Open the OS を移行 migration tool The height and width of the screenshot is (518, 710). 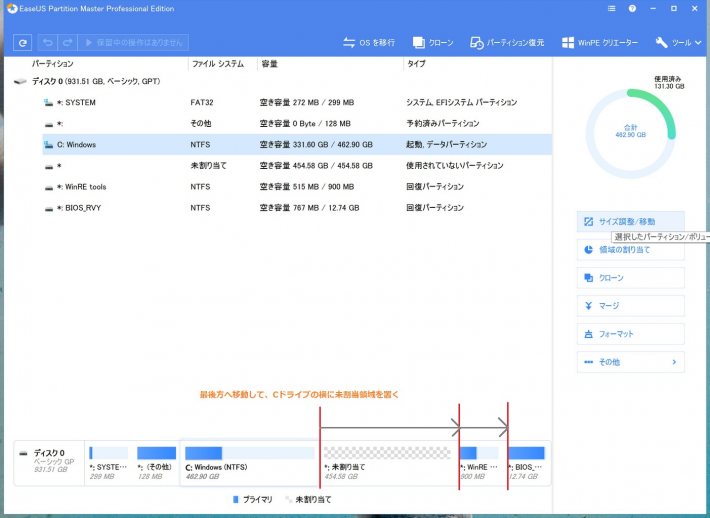pos(368,43)
